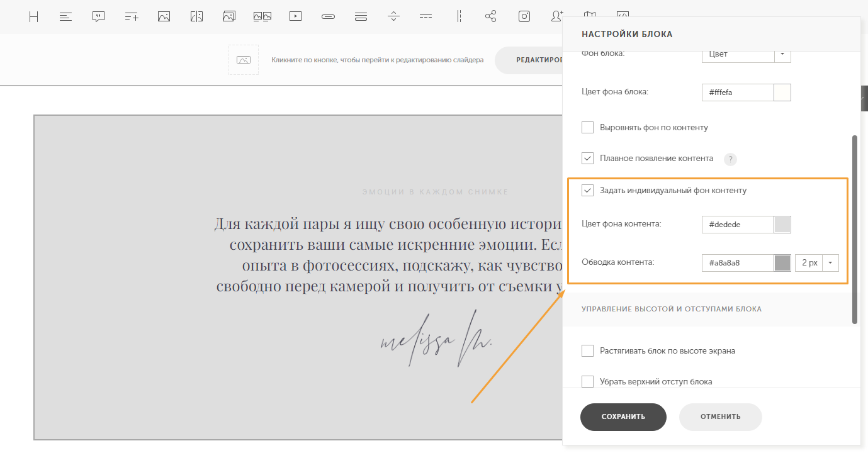The image size is (868, 453).
Task: Insert a spacer block with the up-down arrows icon
Action: 393,17
